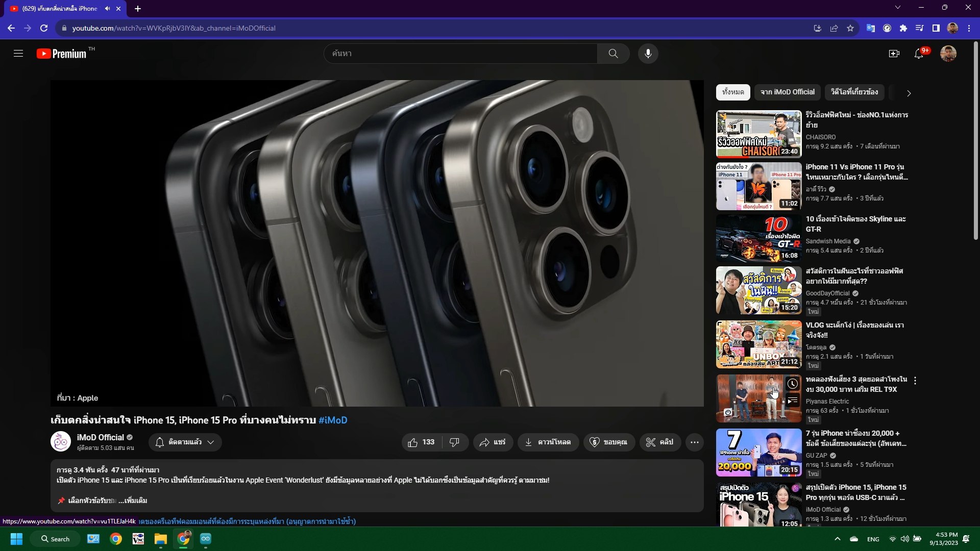
Task: Open options menu for Piyanas Electric video
Action: click(x=915, y=381)
